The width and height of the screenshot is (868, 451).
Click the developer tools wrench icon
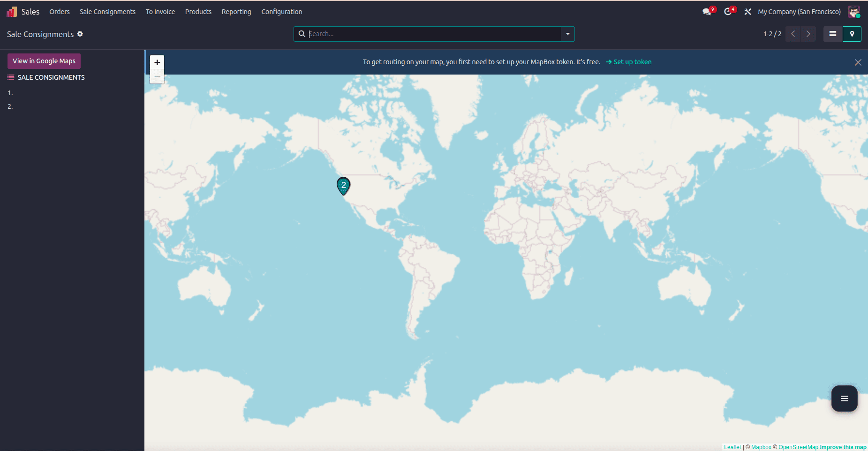pos(747,11)
